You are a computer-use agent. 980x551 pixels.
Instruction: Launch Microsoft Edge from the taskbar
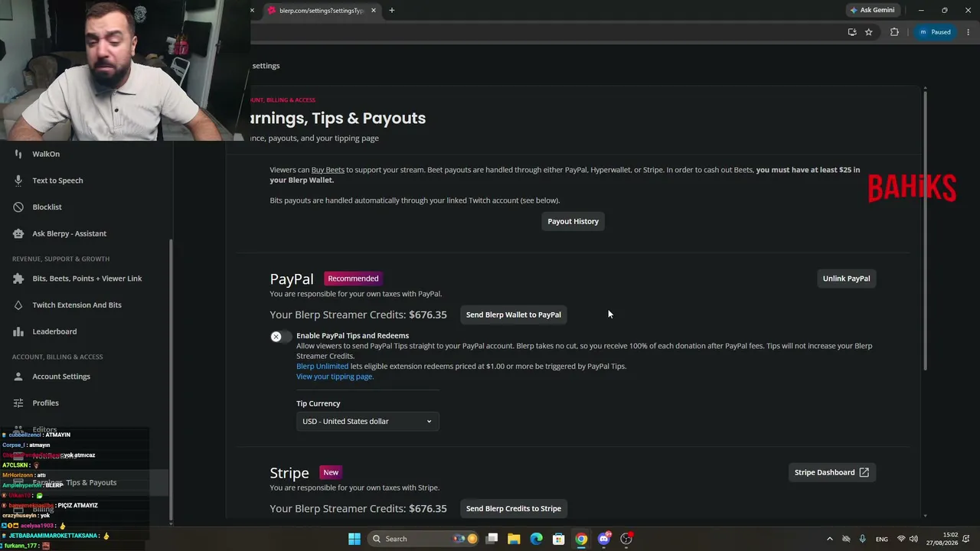click(x=537, y=539)
